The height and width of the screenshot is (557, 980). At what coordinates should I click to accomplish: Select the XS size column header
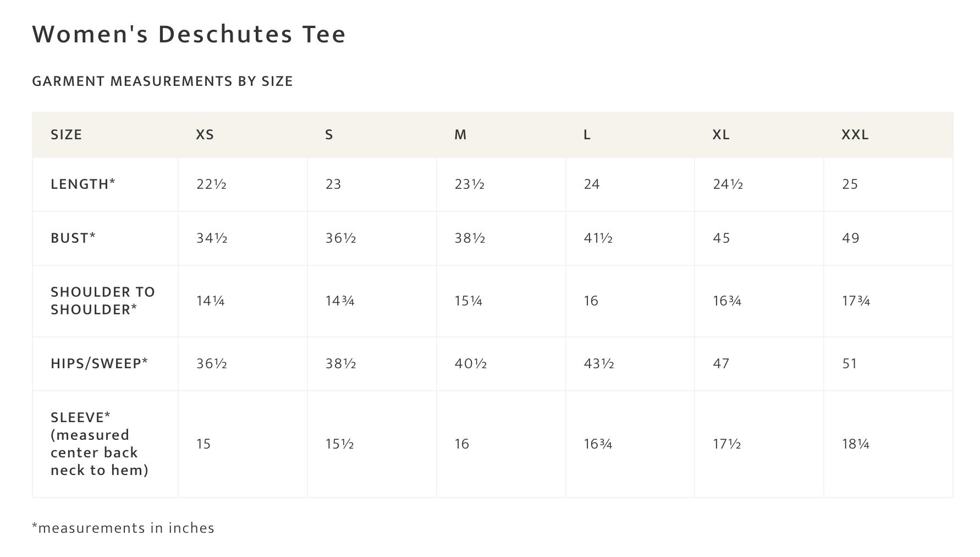point(205,135)
